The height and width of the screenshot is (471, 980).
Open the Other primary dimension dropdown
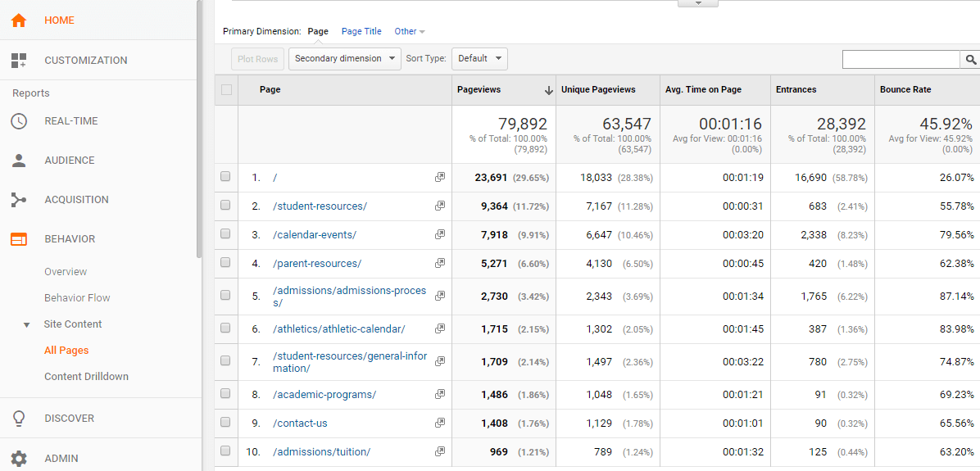pos(410,31)
